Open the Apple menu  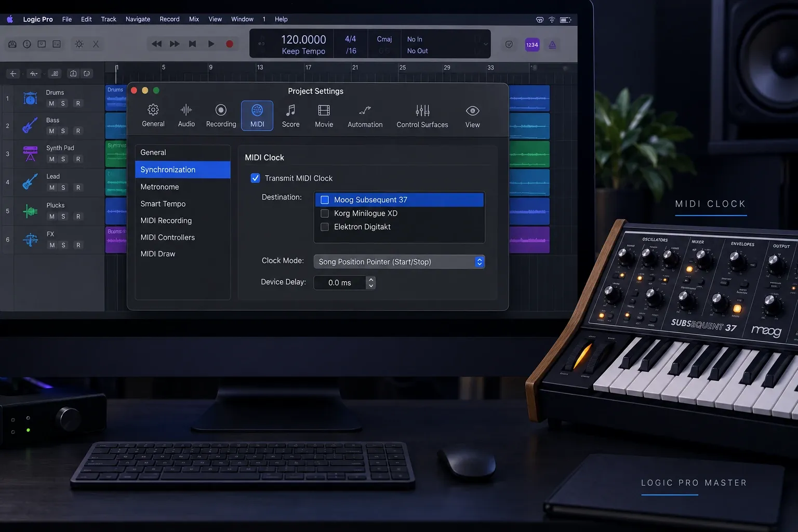[x=10, y=19]
